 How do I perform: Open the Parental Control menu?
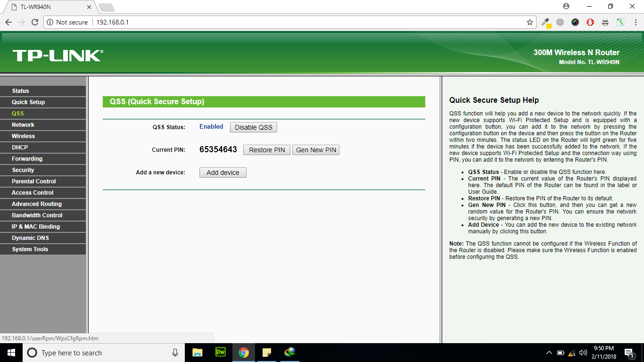pos(43,181)
